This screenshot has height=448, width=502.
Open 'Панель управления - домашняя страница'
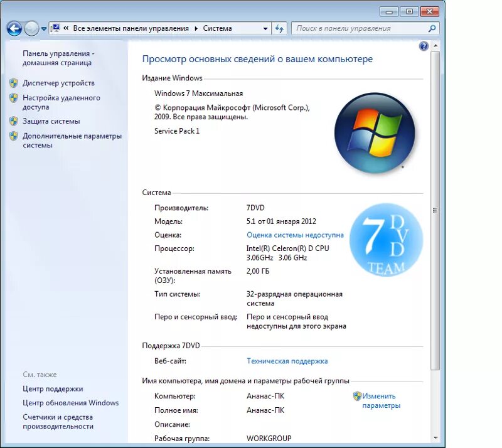click(x=58, y=58)
